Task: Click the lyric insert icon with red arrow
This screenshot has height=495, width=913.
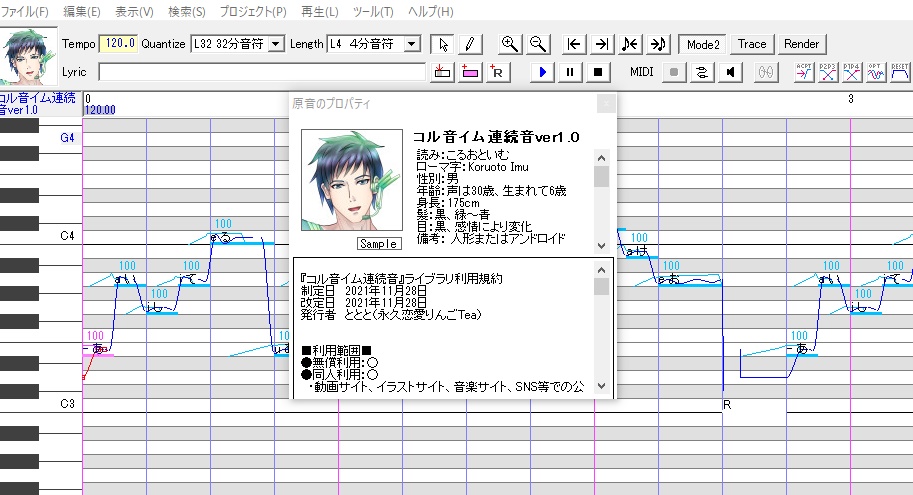Action: tap(443, 72)
